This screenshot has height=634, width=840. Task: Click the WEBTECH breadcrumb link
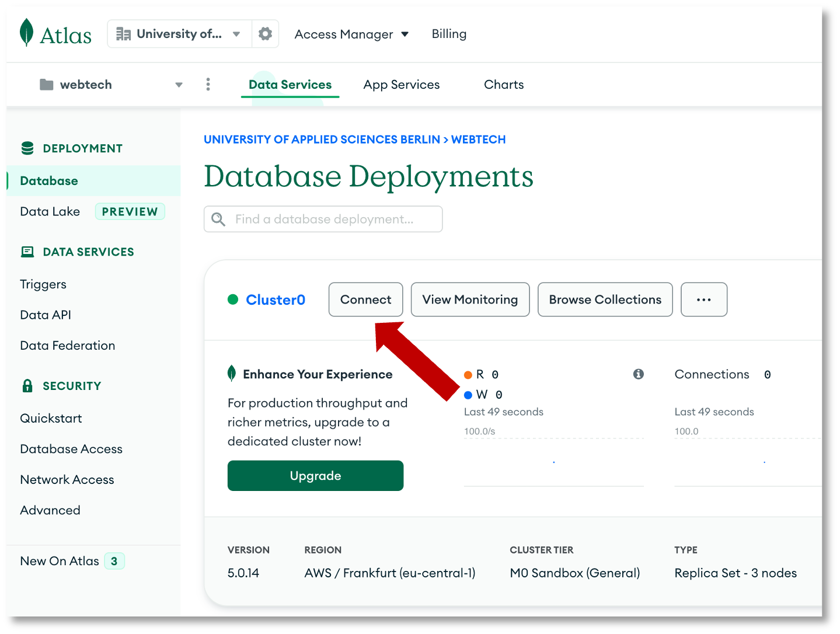[479, 140]
